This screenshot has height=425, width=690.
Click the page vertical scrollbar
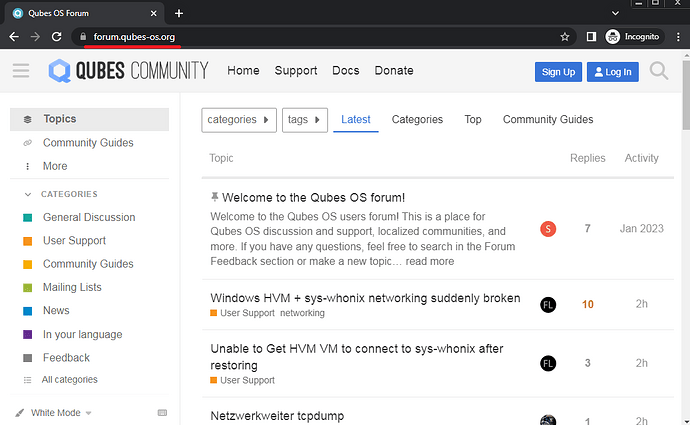[686, 96]
